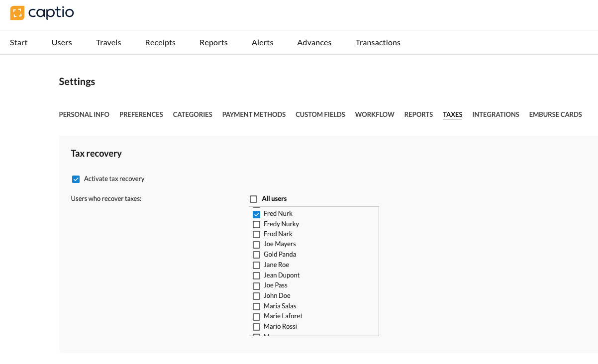Check the All users checkbox
Screen dimensions: 598x364
(254, 199)
